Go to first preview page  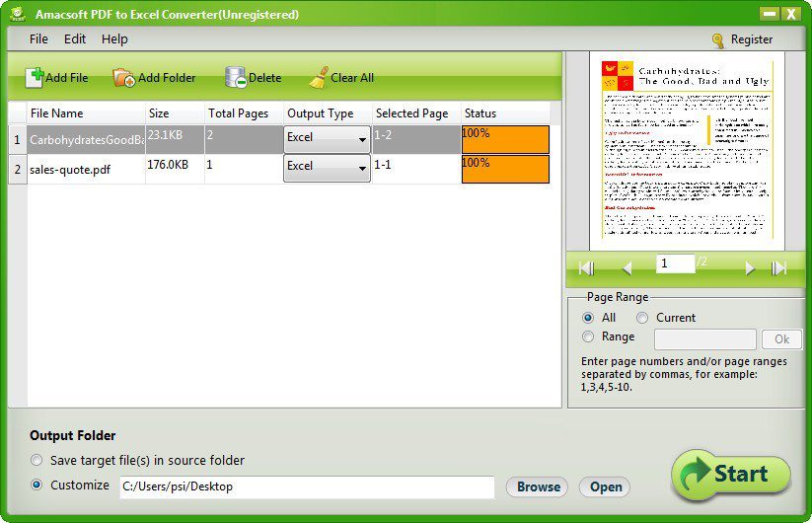tap(586, 268)
